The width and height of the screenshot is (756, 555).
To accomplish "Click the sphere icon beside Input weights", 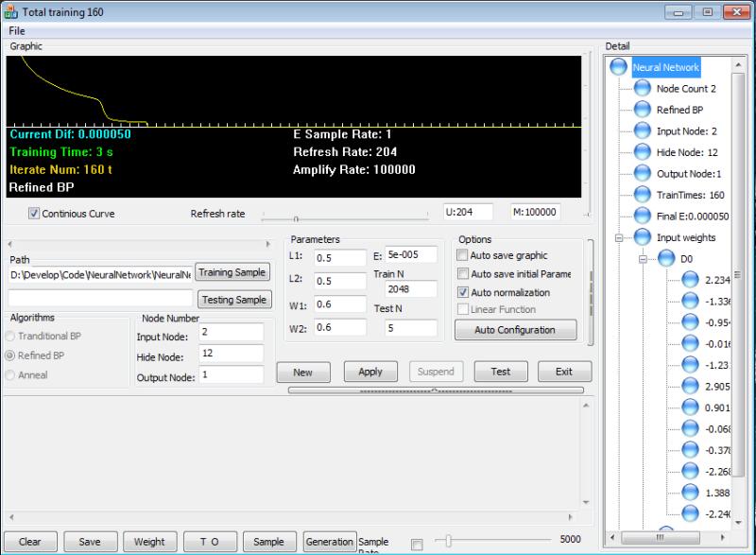I will (x=643, y=236).
